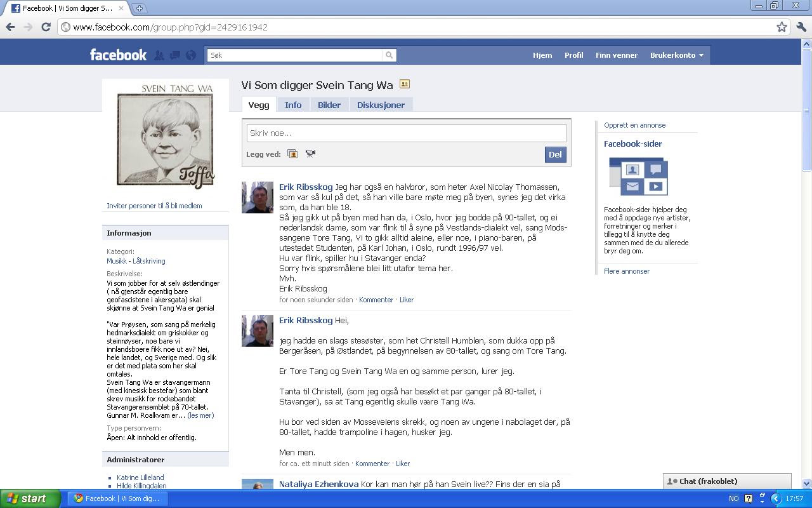
Task: Click the scrollbar down arrow
Action: click(807, 484)
